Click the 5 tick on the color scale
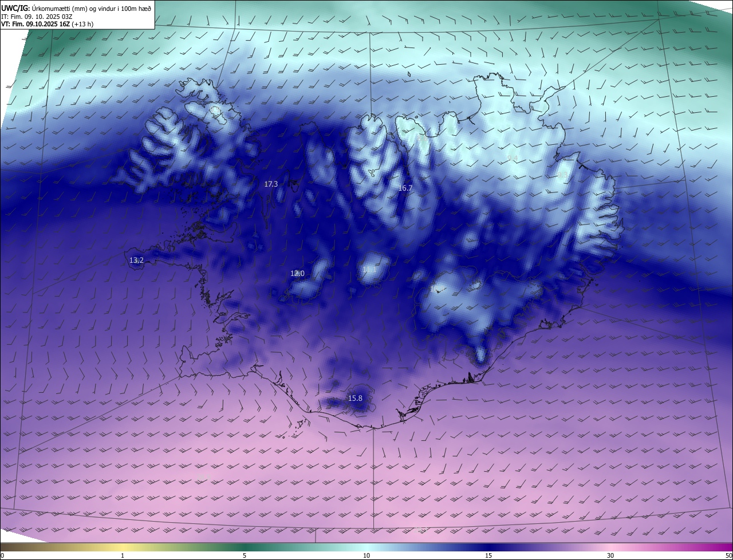The width and height of the screenshot is (733, 560). pyautogui.click(x=245, y=555)
